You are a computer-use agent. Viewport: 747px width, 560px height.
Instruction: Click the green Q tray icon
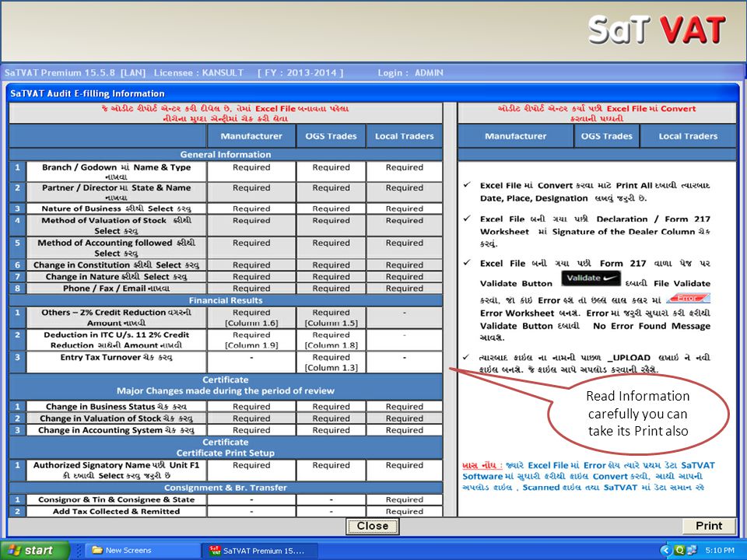click(679, 551)
